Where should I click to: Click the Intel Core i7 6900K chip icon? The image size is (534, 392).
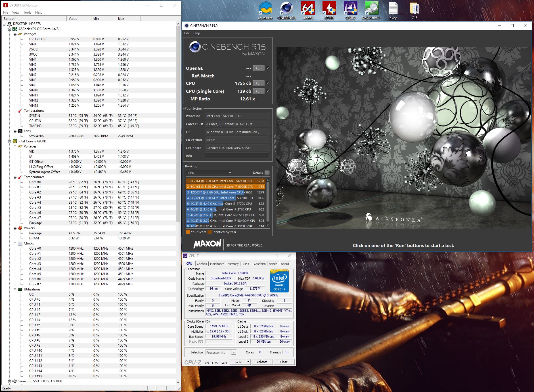tap(15, 141)
